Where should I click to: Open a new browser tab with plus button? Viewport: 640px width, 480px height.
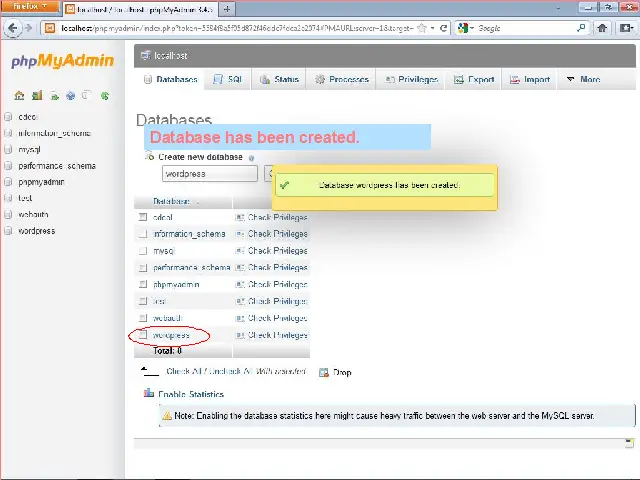227,9
